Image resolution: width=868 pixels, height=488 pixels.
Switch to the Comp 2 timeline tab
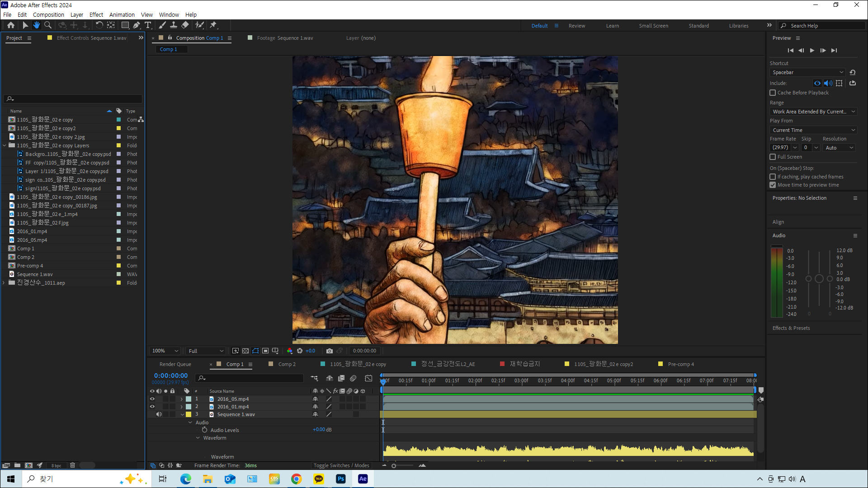(x=287, y=364)
